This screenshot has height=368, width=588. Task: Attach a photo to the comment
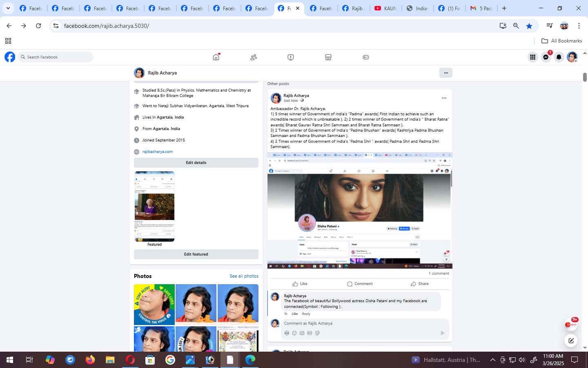pyautogui.click(x=302, y=333)
